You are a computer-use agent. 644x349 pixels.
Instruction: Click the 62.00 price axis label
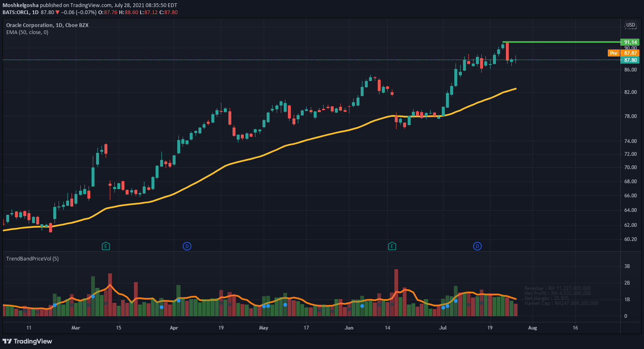pyautogui.click(x=630, y=225)
